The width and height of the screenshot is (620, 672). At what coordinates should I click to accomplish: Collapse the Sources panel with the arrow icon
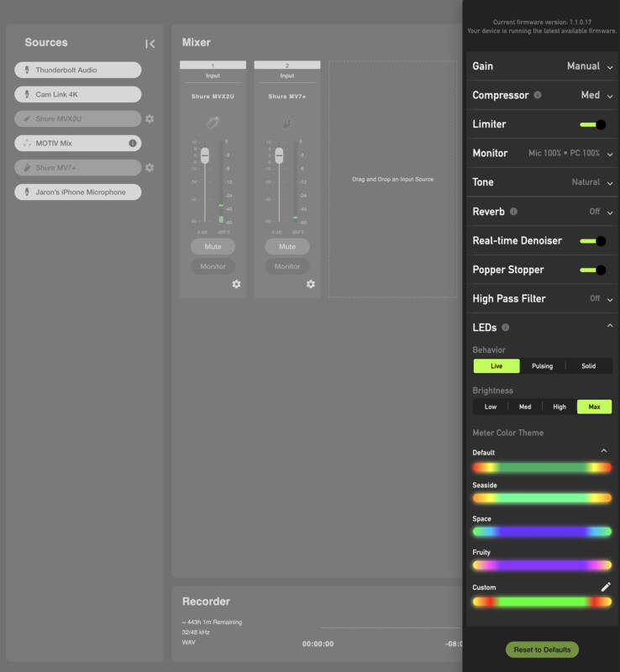point(150,44)
